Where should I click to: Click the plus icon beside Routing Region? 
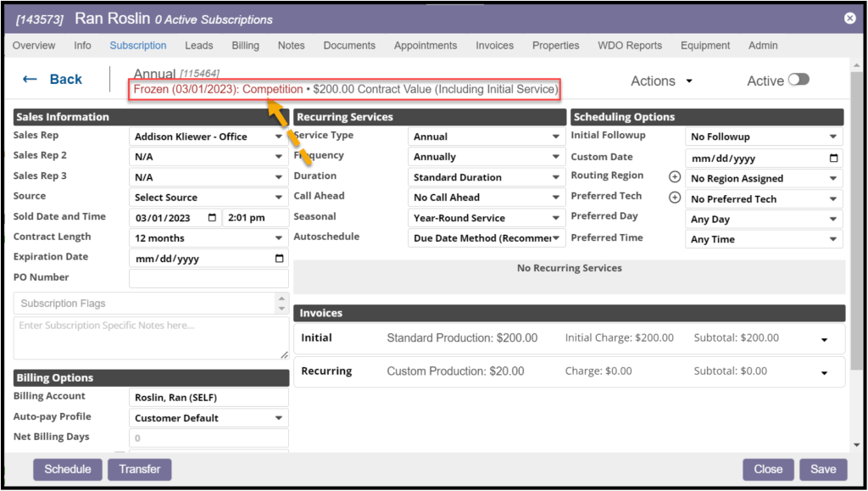tap(675, 177)
